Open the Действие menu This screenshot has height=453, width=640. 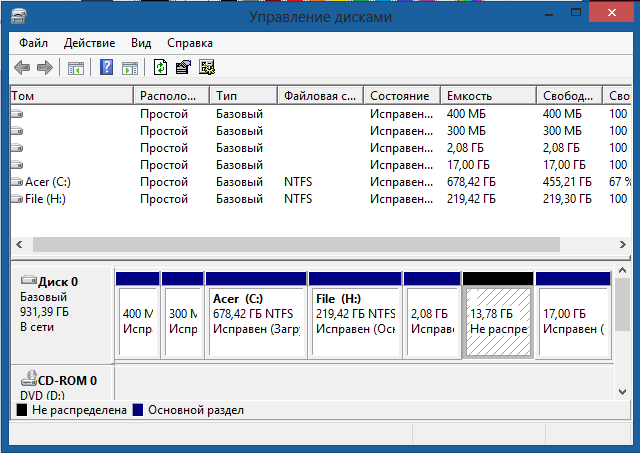[89, 43]
